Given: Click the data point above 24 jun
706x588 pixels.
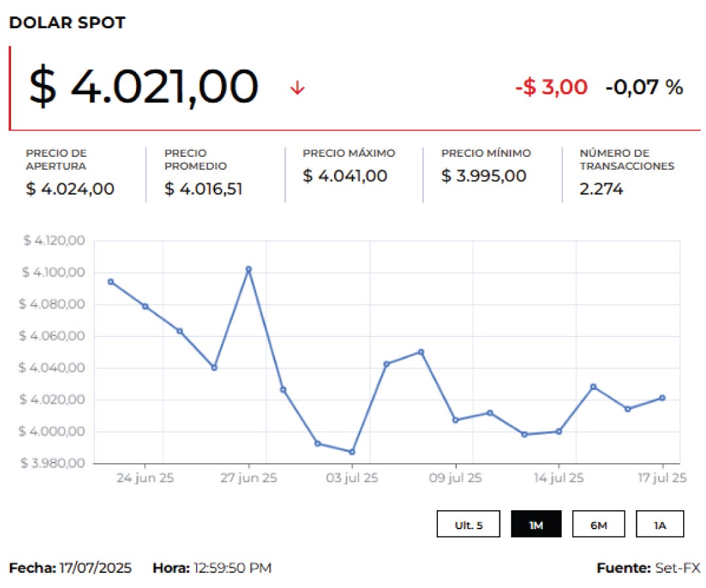Looking at the screenshot, I should [145, 306].
